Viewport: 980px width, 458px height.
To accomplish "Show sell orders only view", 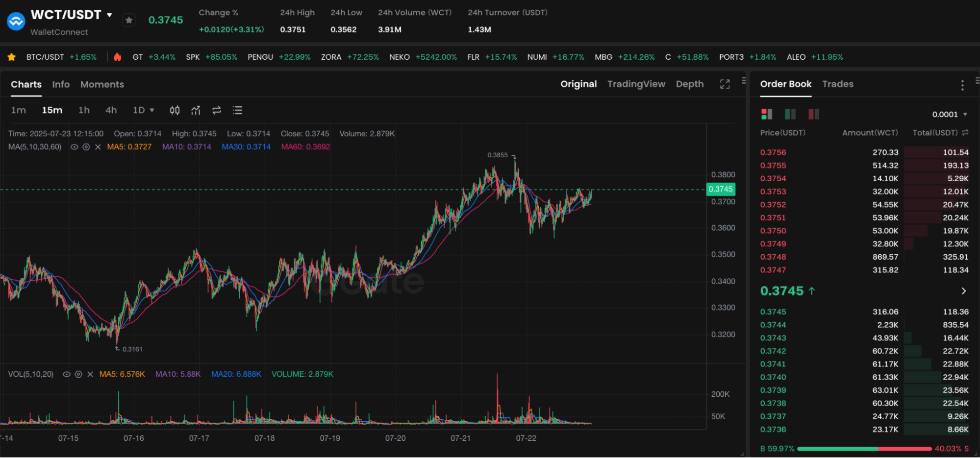I will [x=814, y=114].
